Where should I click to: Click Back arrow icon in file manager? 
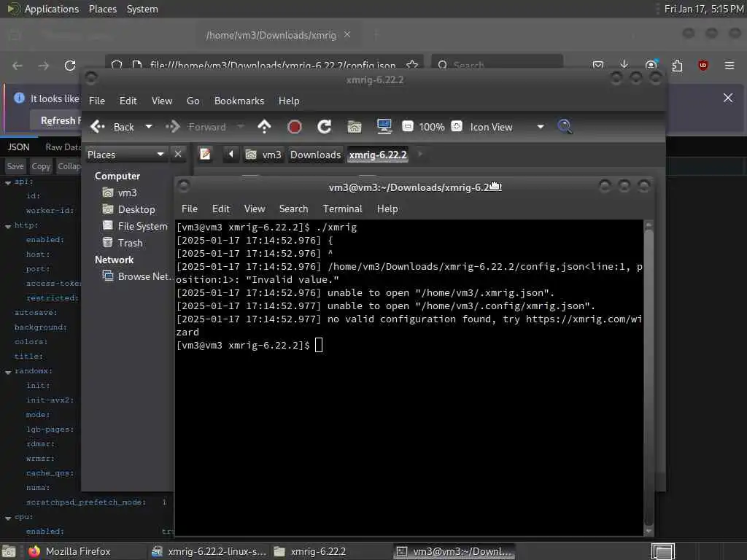click(x=98, y=127)
